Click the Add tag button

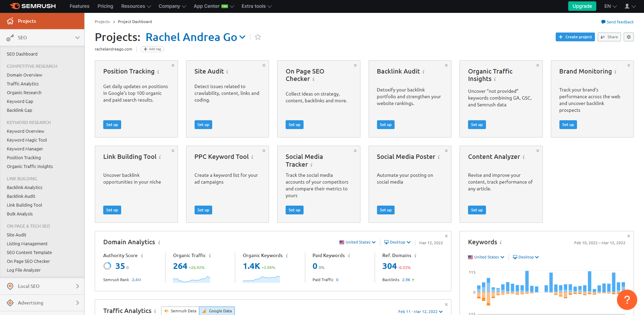tap(152, 49)
